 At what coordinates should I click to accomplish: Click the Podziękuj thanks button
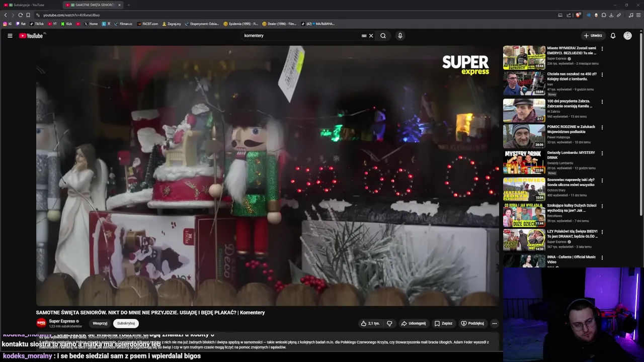[x=472, y=323]
